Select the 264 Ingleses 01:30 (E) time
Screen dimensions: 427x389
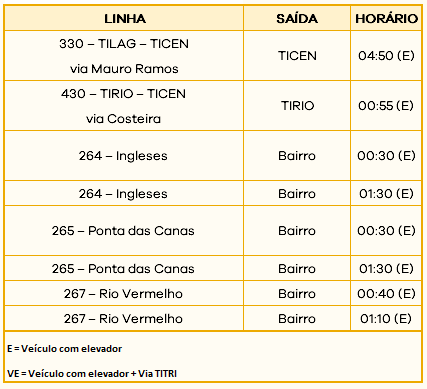pyautogui.click(x=386, y=193)
